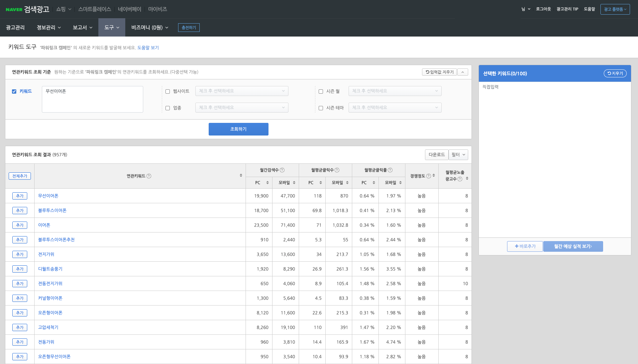Sort 월평균클릭수 PC column
This screenshot has width=638, height=364.
click(x=321, y=183)
